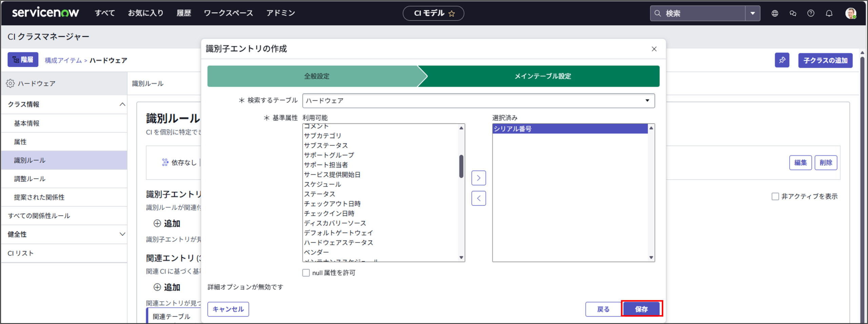This screenshot has height=324, width=868.
Task: Click the 子クラスの追加 button
Action: click(x=825, y=60)
